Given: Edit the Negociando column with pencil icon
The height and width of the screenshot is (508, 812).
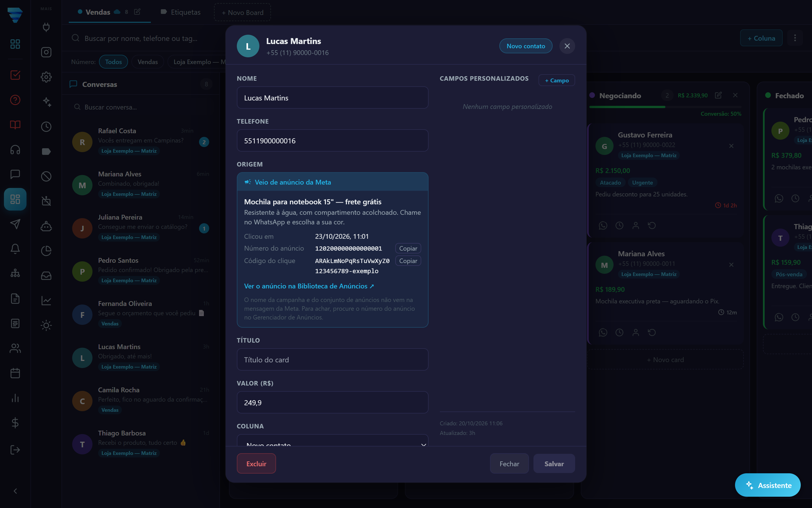Looking at the screenshot, I should (x=718, y=95).
